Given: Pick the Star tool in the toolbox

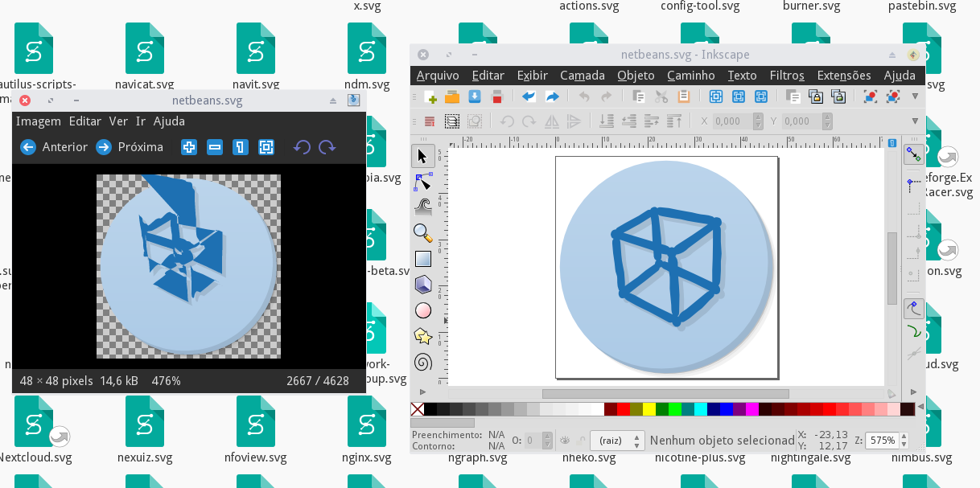Looking at the screenshot, I should [x=423, y=336].
